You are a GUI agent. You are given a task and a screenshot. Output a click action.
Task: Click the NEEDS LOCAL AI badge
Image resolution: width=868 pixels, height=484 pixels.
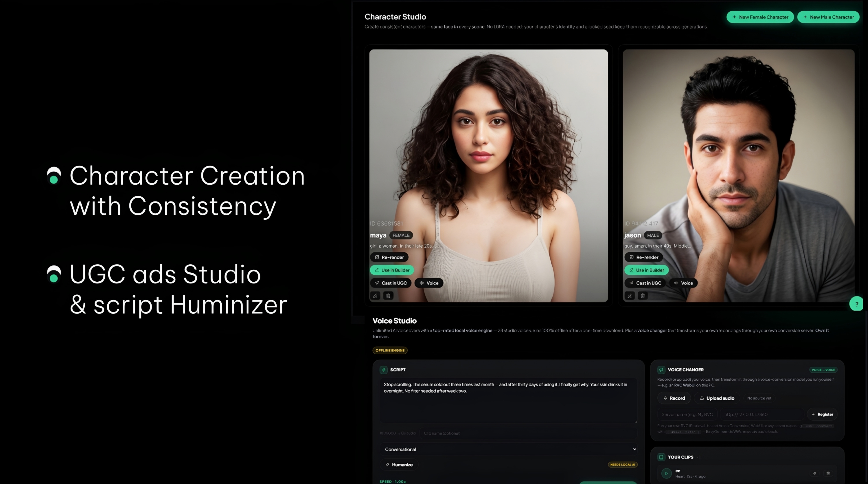(x=623, y=464)
